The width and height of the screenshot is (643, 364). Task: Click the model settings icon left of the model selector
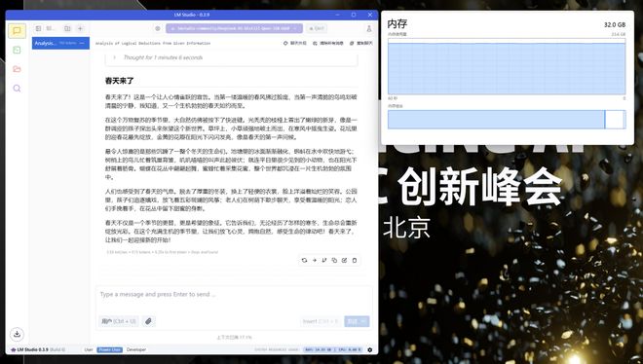[x=158, y=28]
